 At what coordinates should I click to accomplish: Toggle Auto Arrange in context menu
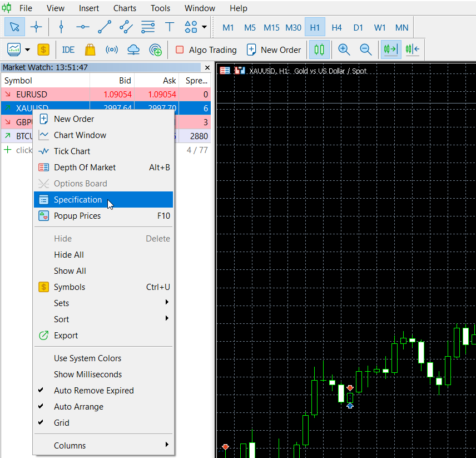coord(78,407)
